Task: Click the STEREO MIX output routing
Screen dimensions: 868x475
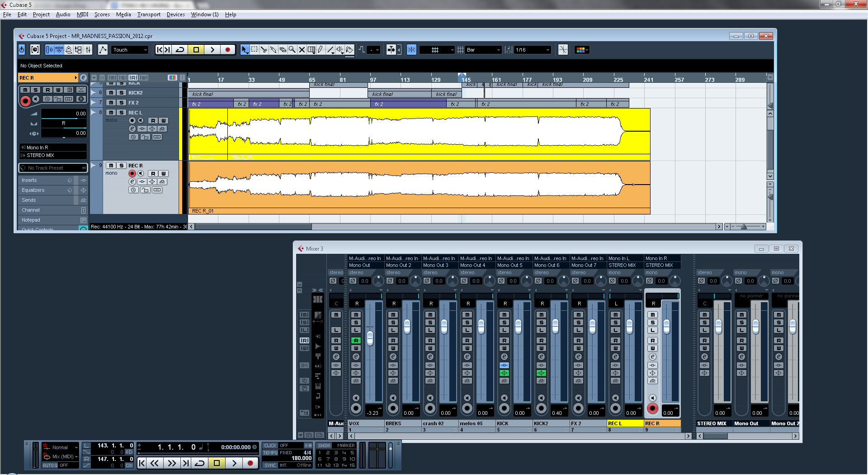Action: [x=53, y=155]
